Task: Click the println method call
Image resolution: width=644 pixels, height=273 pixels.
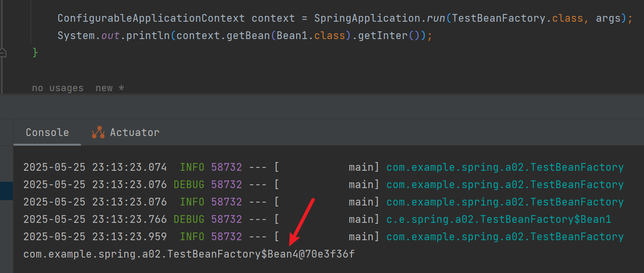Action: pyautogui.click(x=148, y=36)
